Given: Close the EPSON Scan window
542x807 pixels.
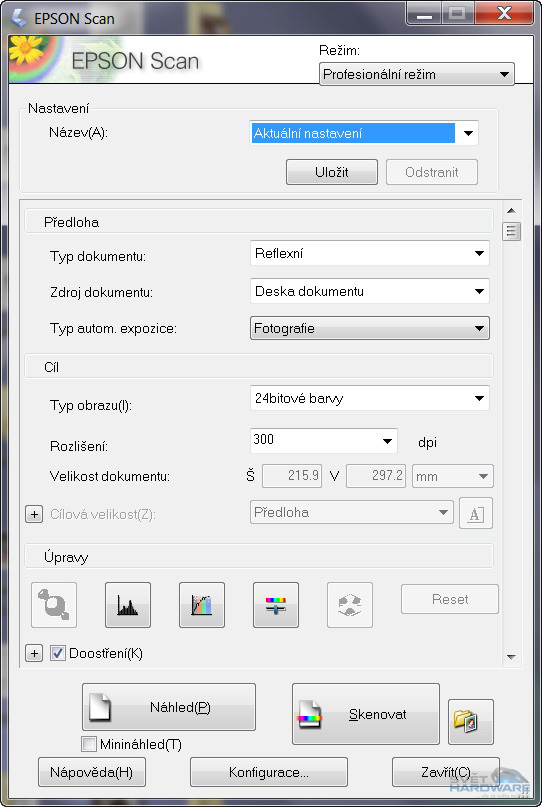Looking at the screenshot, I should coord(504,14).
